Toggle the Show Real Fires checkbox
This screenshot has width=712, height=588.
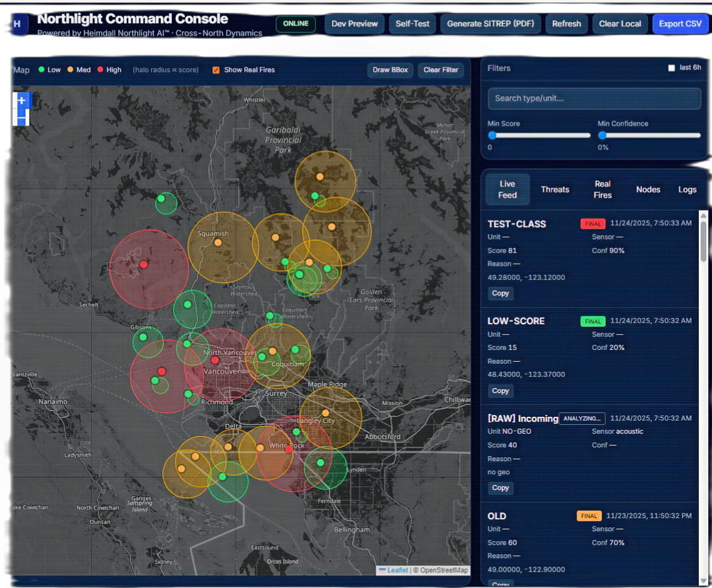click(216, 70)
